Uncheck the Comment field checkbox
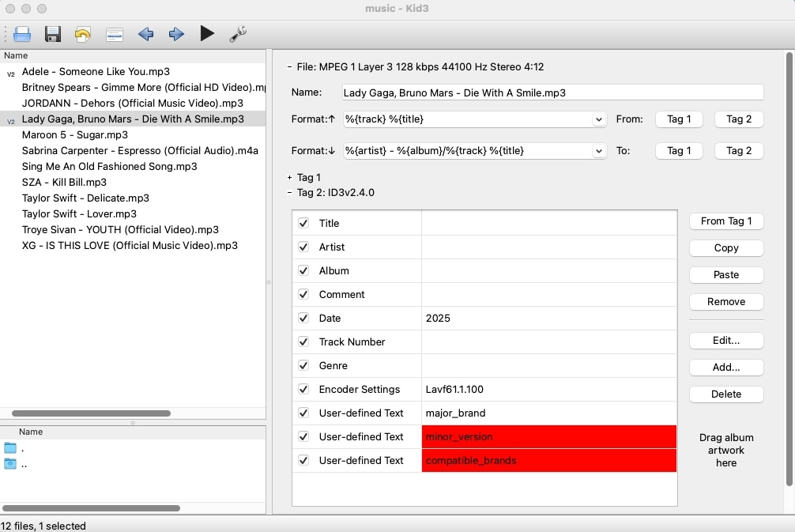This screenshot has height=532, width=795. pyautogui.click(x=303, y=294)
